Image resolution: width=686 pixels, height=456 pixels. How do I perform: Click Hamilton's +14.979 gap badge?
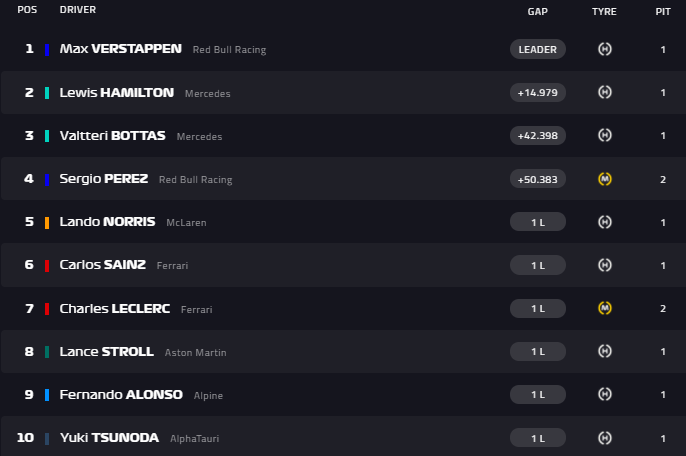[538, 92]
